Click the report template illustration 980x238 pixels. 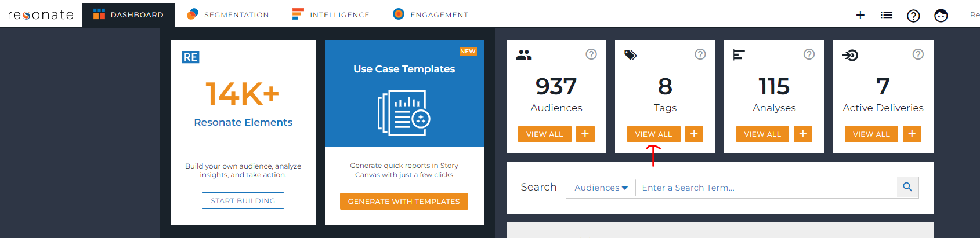pos(404,113)
